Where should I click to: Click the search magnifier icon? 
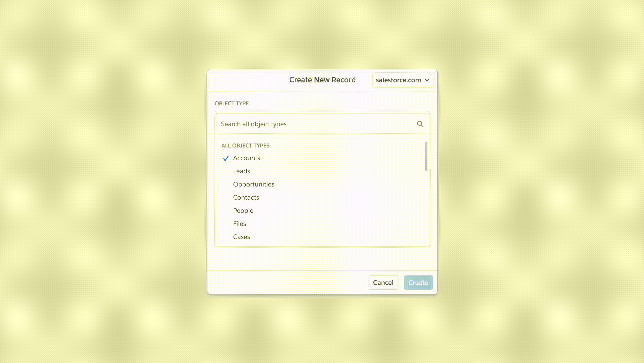pos(420,124)
